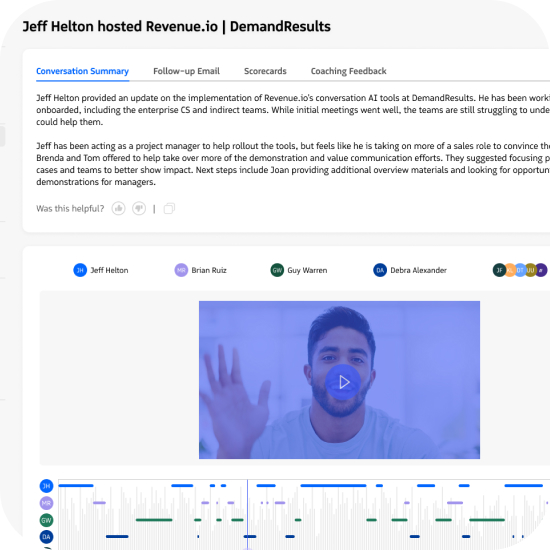Click the JF avatar in the participant stack
This screenshot has height=550, width=550.
point(499,270)
